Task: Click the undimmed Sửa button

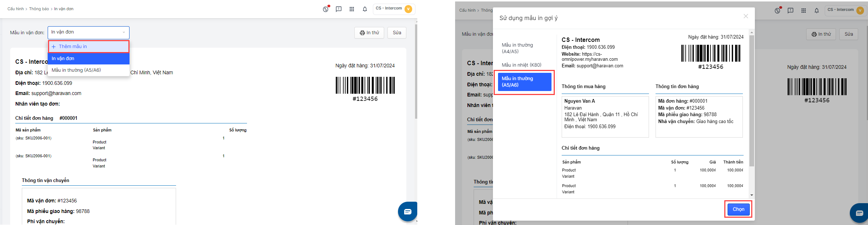Action: (x=397, y=33)
